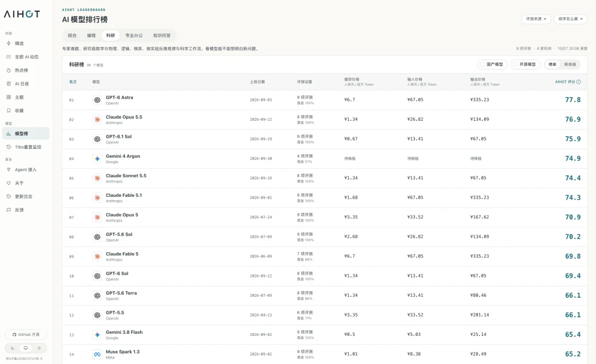
Task: Click the speech bubble icon beside 反馈
Action: 9,210
